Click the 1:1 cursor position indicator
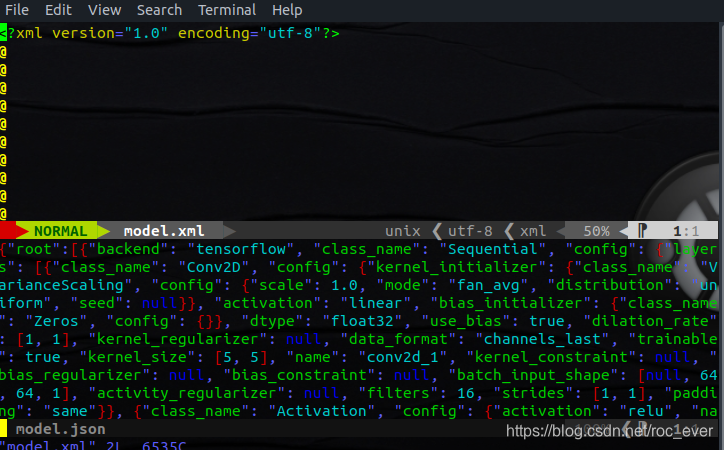This screenshot has height=450, width=724. [686, 231]
